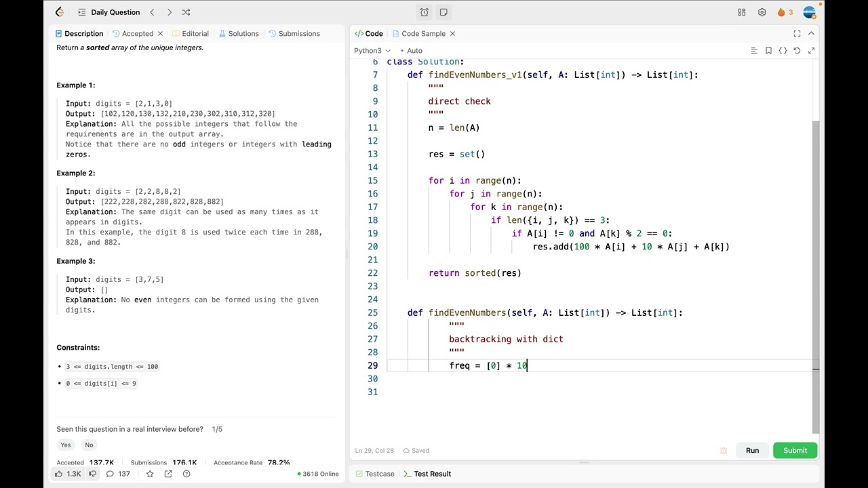868x488 pixels.
Task: Click the 'backtracking with dict' docstring
Action: pos(506,339)
